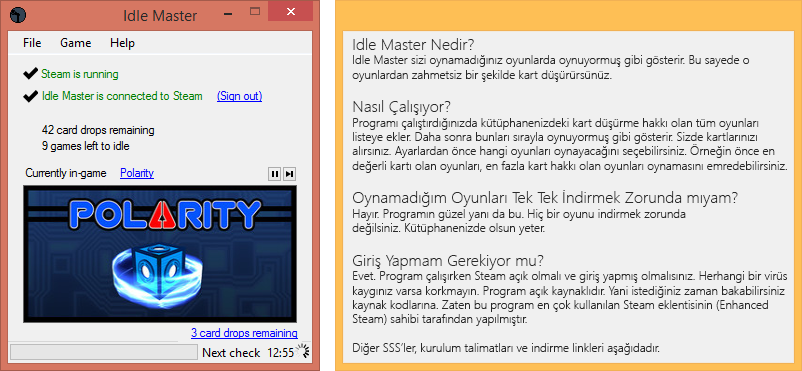Click the Idle Master app icon in title bar
This screenshot has width=802, height=371.
tap(17, 15)
